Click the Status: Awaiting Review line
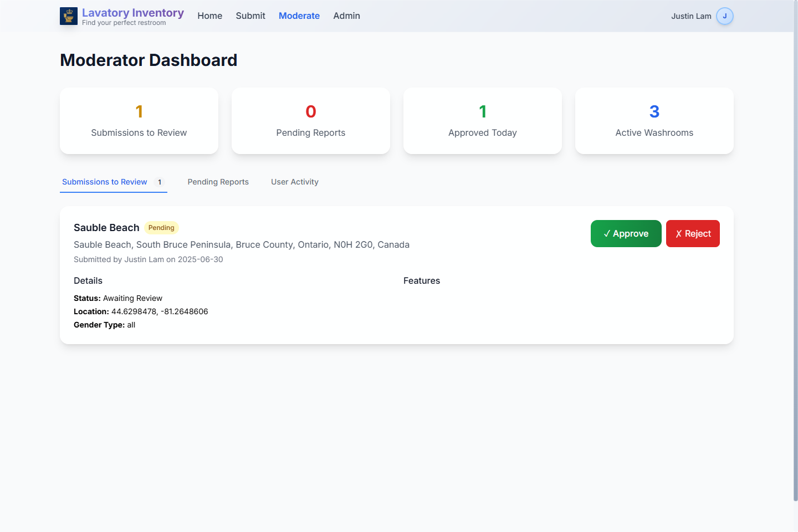 tap(118, 298)
